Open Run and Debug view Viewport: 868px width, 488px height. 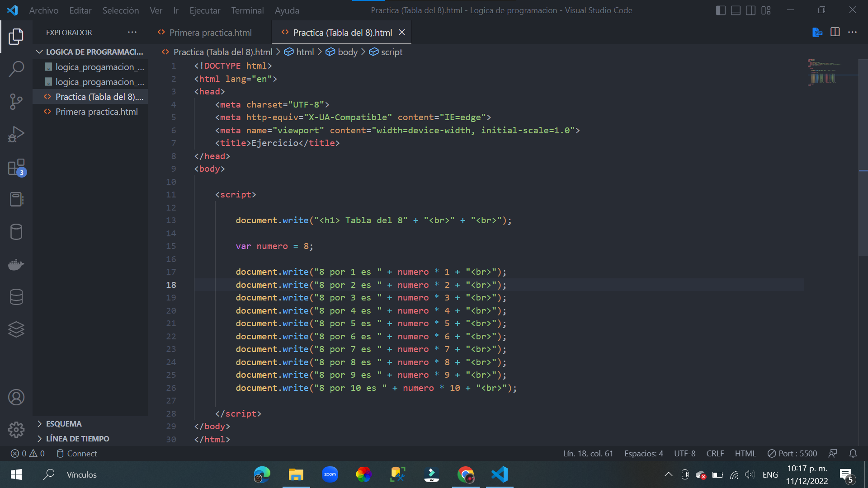pos(16,134)
